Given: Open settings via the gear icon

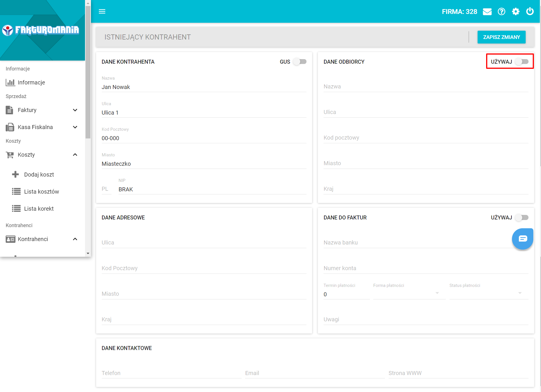Looking at the screenshot, I should 516,12.
